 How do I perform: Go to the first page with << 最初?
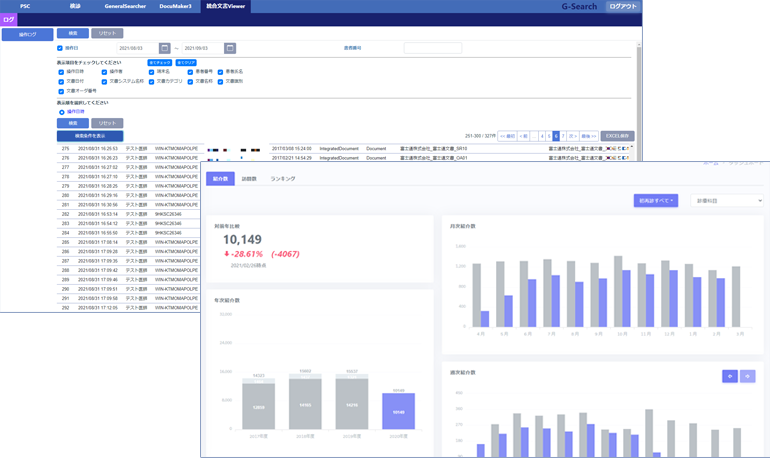507,136
